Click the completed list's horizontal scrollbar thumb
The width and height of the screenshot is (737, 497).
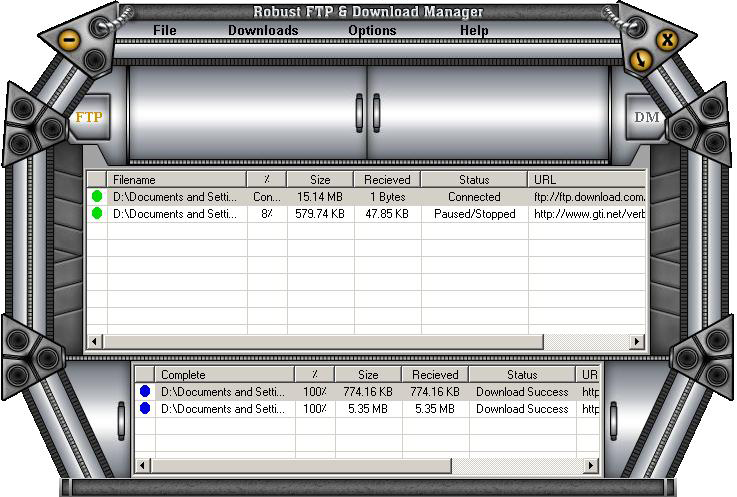click(300, 465)
